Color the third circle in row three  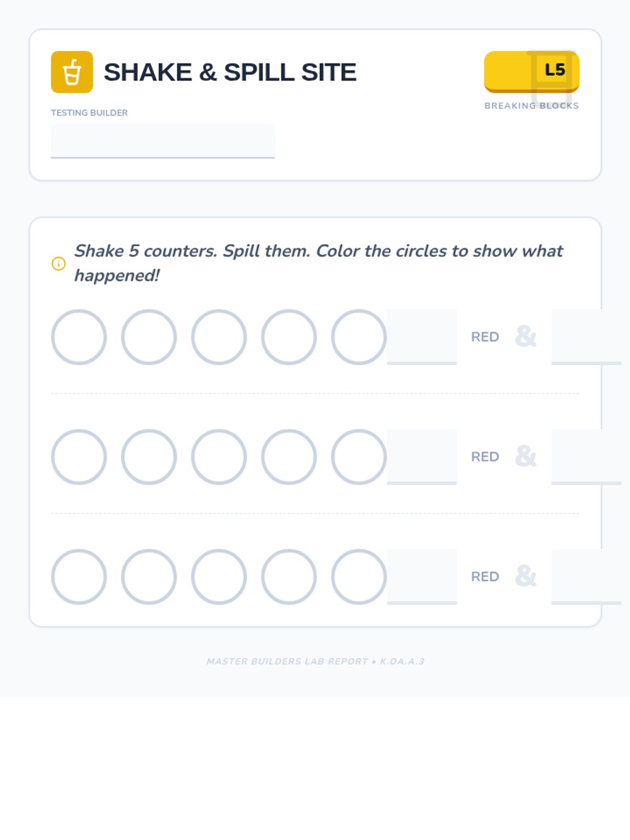(219, 577)
